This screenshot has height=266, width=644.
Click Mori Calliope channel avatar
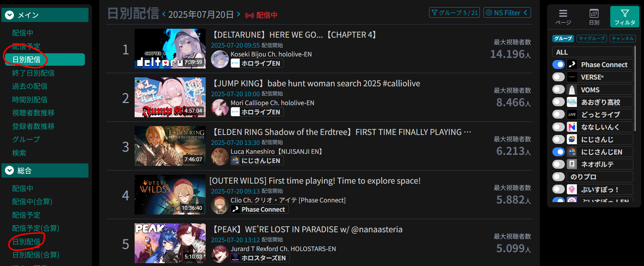coord(220,108)
